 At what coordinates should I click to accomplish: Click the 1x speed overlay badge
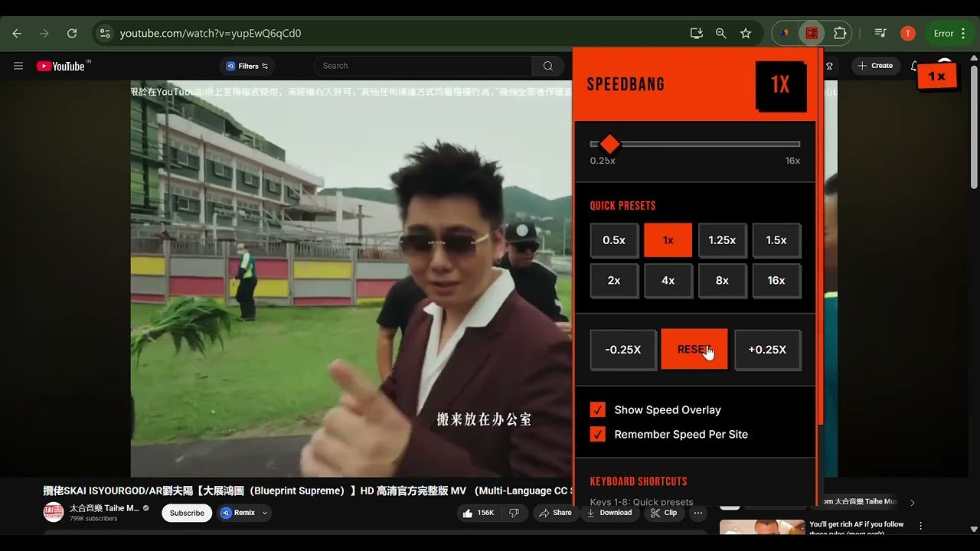click(937, 77)
